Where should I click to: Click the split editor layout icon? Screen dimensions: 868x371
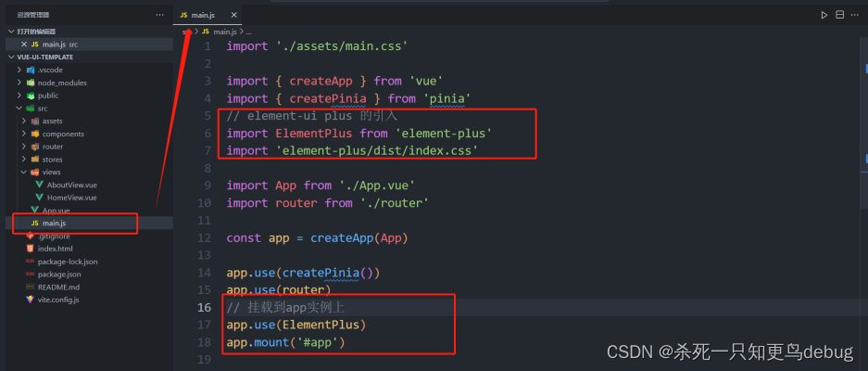pyautogui.click(x=840, y=15)
